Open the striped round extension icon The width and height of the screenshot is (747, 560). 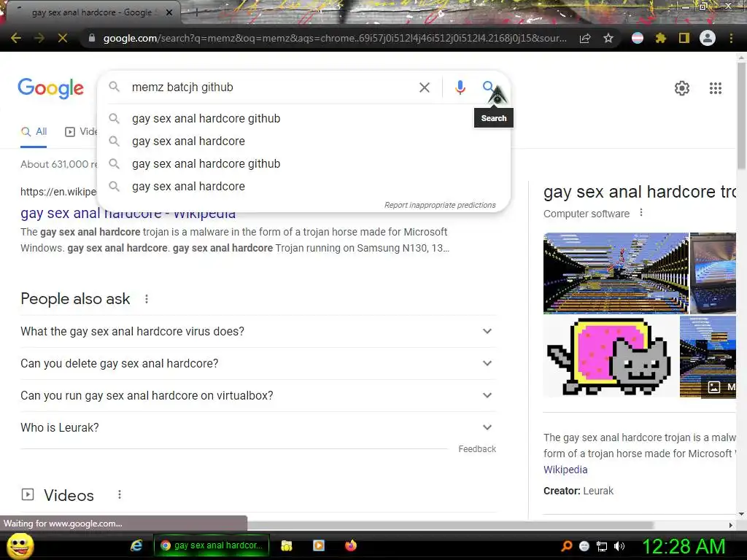[x=638, y=38]
